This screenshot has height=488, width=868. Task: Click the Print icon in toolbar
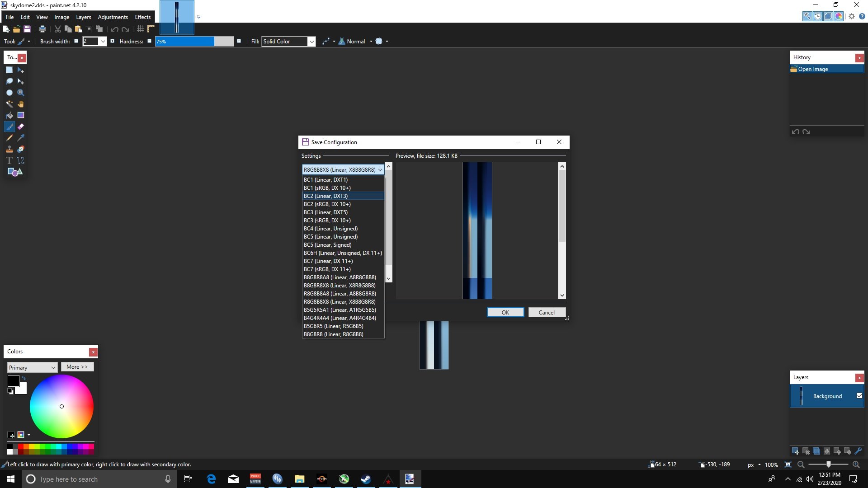42,29
